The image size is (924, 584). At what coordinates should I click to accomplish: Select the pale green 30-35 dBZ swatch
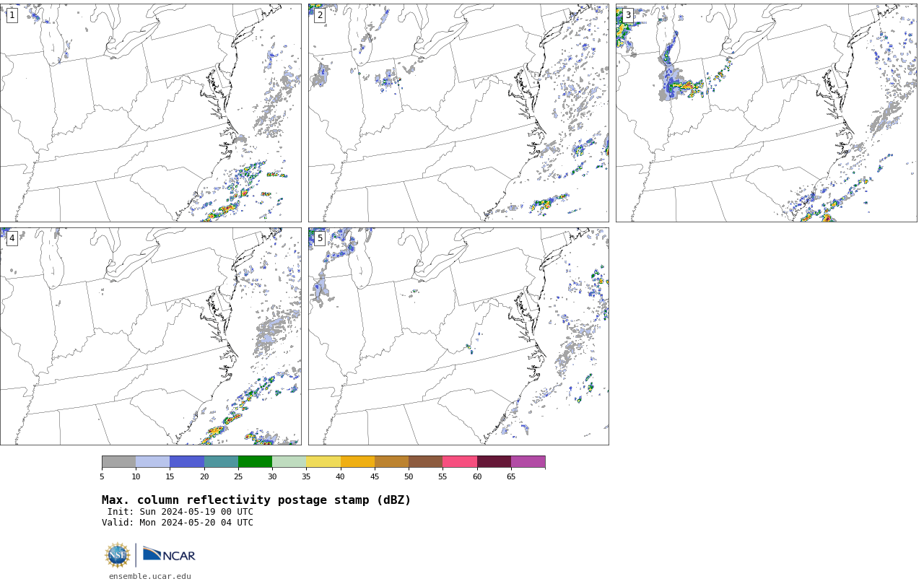click(x=289, y=462)
